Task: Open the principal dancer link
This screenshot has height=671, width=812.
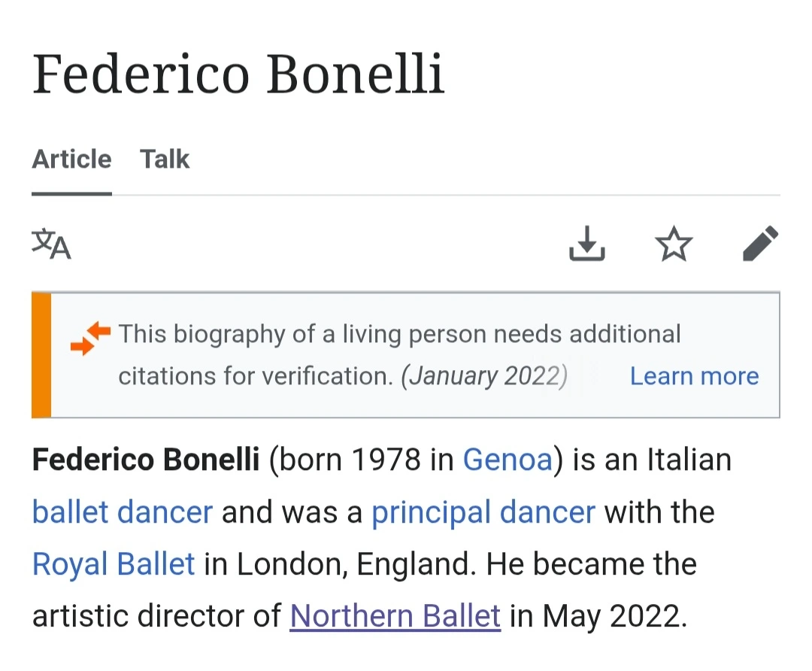Action: (483, 512)
